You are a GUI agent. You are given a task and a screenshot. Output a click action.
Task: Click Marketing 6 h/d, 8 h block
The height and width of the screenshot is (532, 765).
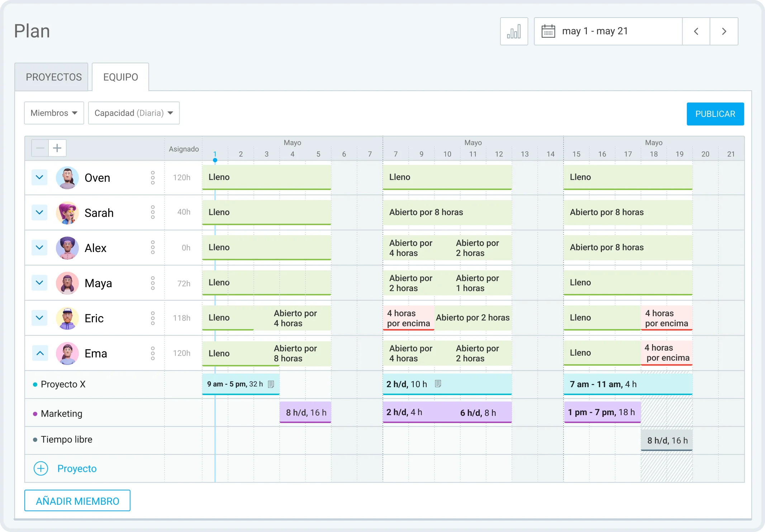[x=478, y=413]
